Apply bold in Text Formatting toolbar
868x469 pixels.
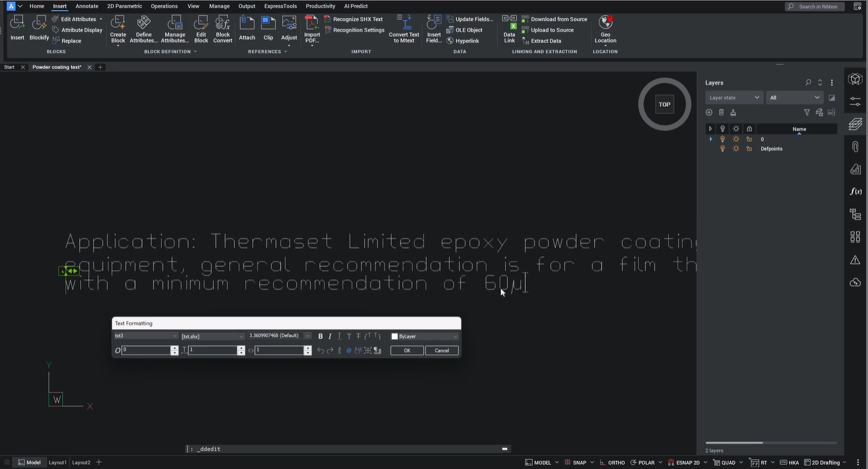320,336
